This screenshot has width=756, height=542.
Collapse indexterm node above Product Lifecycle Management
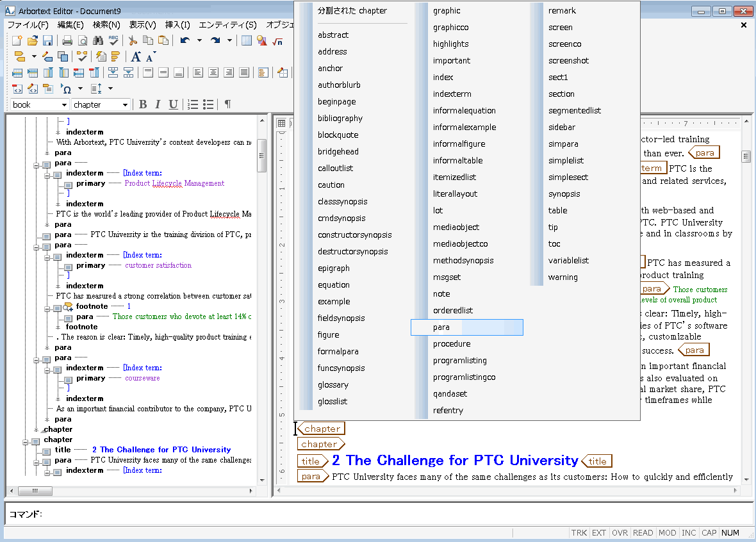click(x=47, y=176)
